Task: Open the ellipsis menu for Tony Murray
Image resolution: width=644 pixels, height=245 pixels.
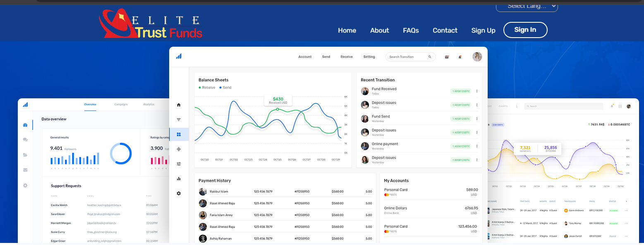Action: 626,223
